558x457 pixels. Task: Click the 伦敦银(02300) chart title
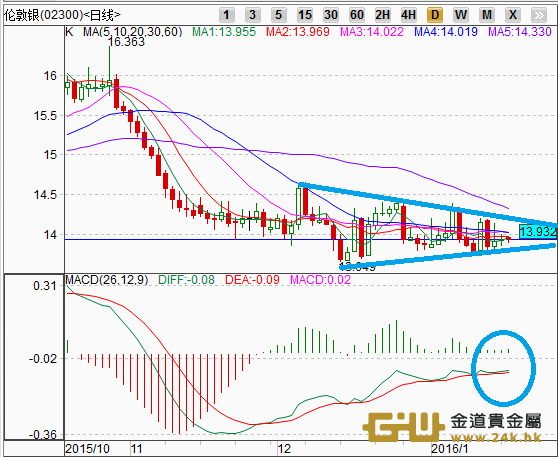[63, 15]
